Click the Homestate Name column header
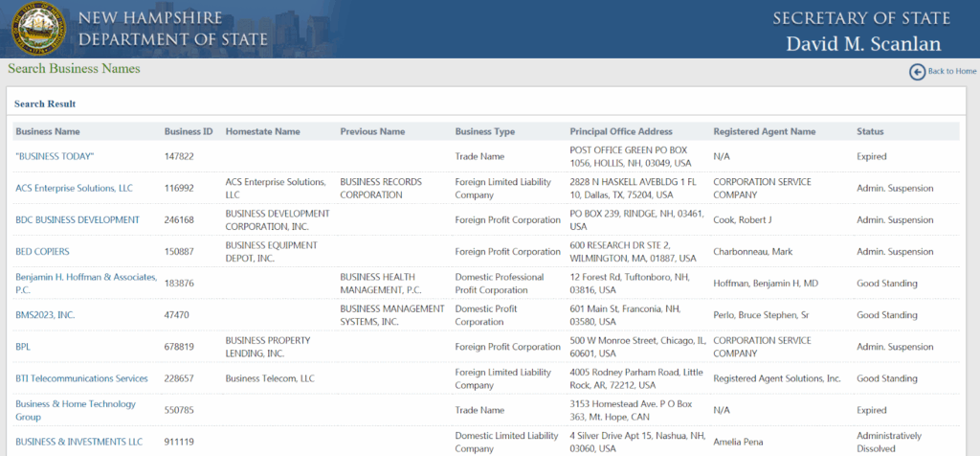 tap(262, 131)
